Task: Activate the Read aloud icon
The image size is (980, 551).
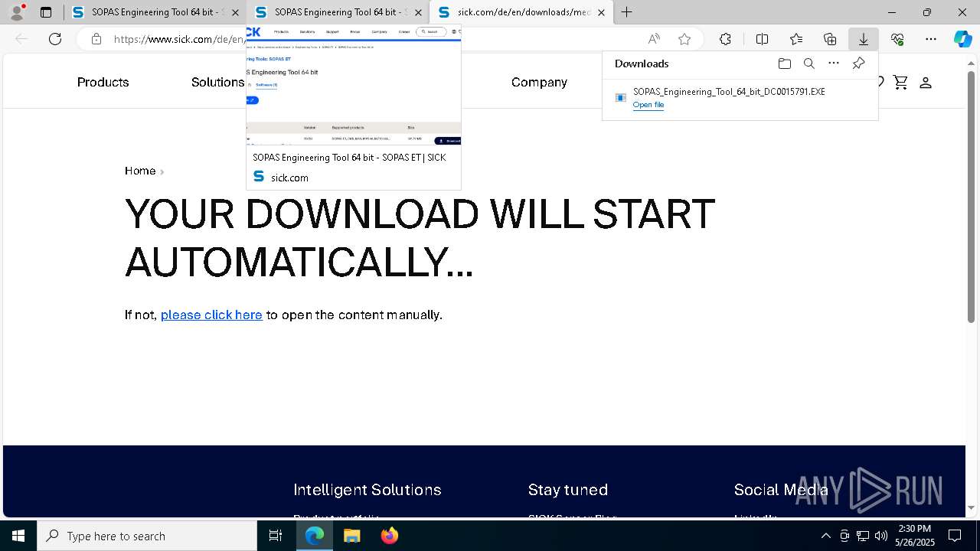Action: click(654, 39)
